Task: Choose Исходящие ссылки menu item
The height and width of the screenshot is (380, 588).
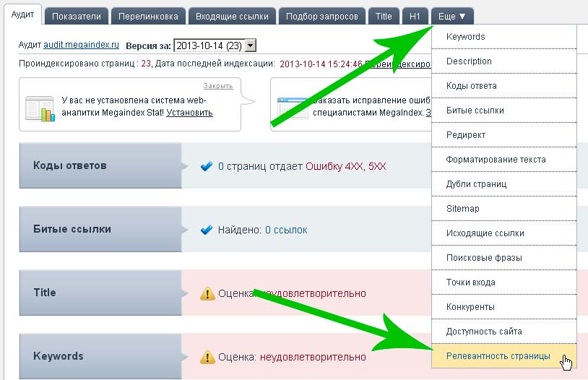Action: point(504,233)
